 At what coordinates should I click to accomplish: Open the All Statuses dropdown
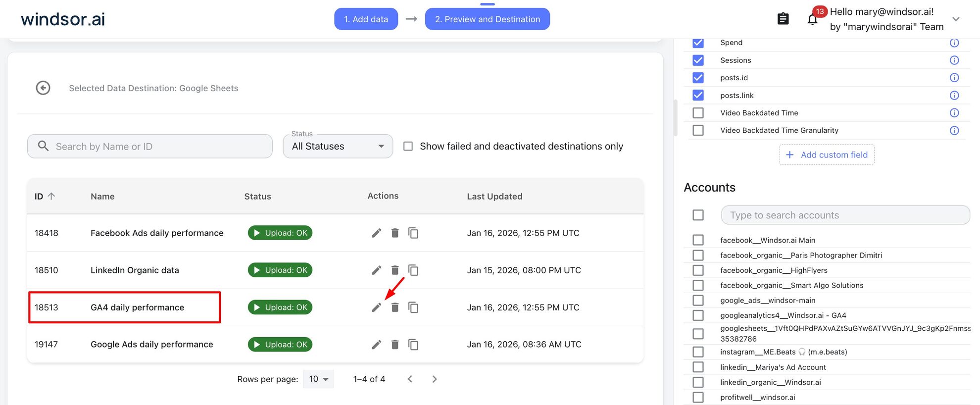pos(338,147)
